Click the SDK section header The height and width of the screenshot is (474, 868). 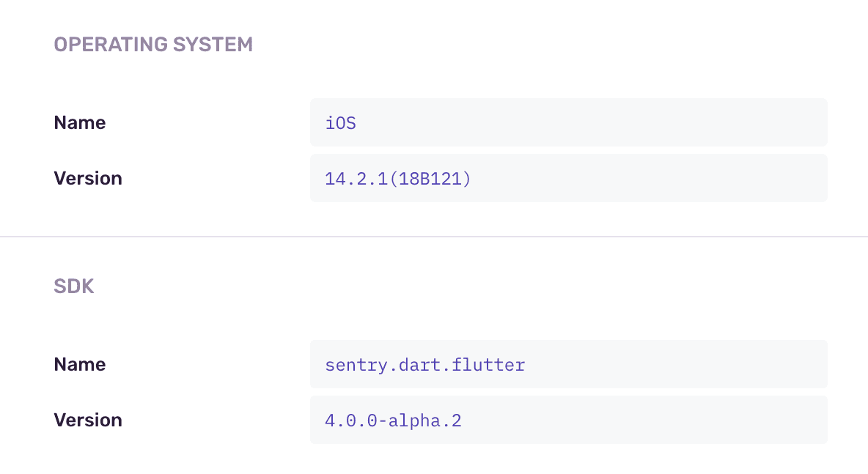click(x=73, y=286)
